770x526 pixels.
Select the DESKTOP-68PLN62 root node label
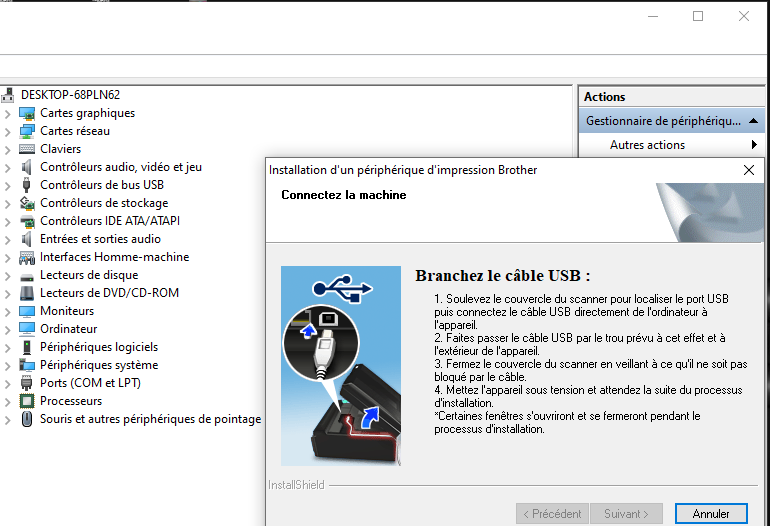[x=70, y=95]
